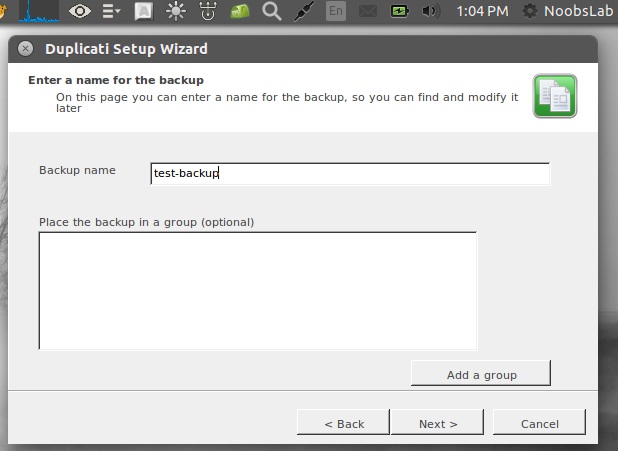The width and height of the screenshot is (618, 451).
Task: Click the 1:04 PM clock
Action: point(482,11)
